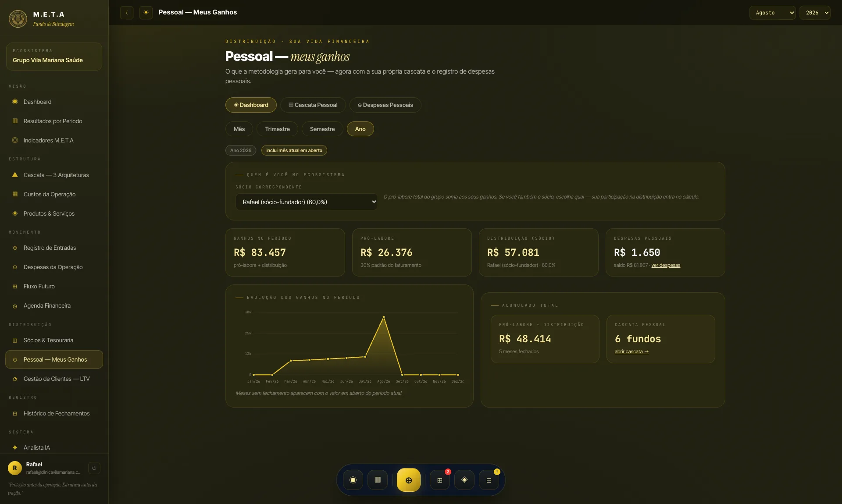Viewport: 842px width, 504px height.
Task: Open the dock icon with yellow alert badge
Action: point(489,480)
